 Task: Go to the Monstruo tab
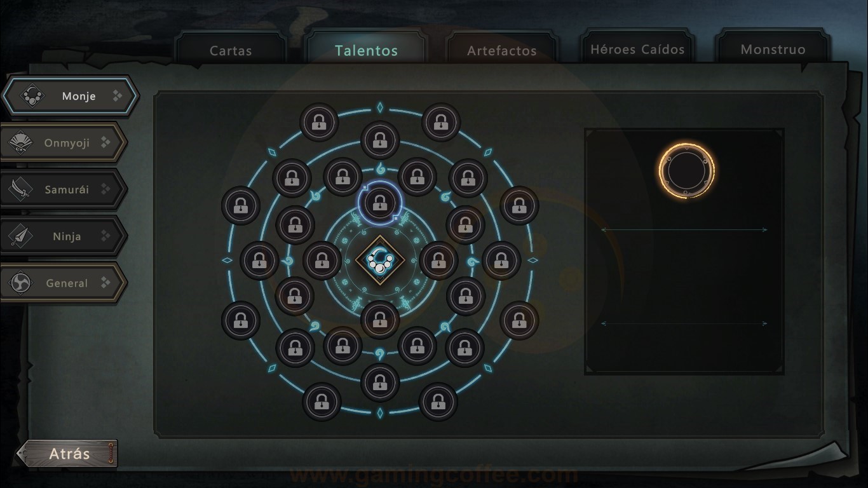(x=773, y=49)
